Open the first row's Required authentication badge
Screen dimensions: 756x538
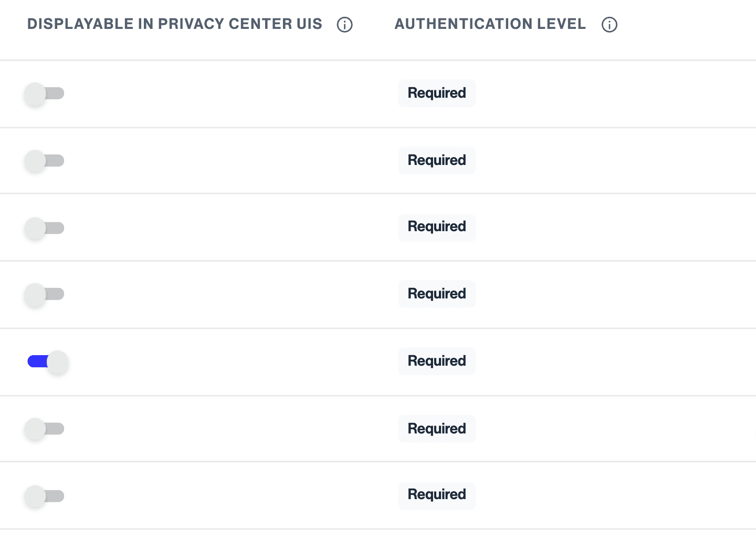pyautogui.click(x=437, y=94)
